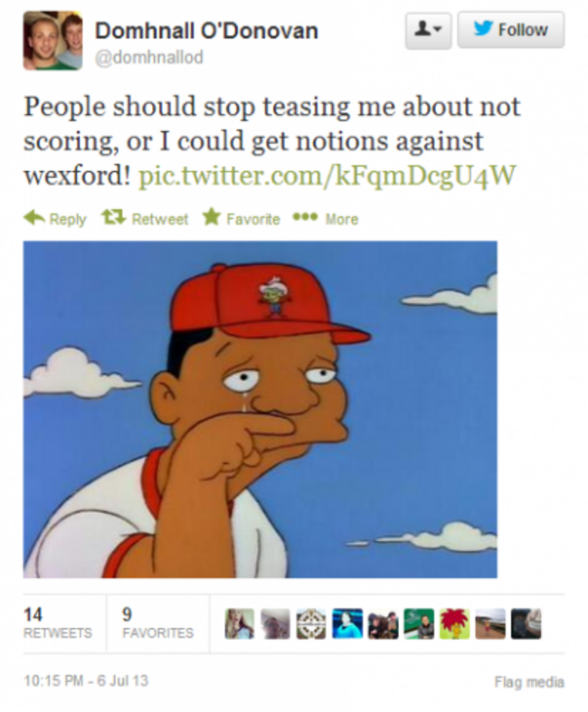Open the pic.twitter.com/kFqmDcgU4W link
Image resolution: width=588 pixels, height=712 pixels.
(x=327, y=175)
